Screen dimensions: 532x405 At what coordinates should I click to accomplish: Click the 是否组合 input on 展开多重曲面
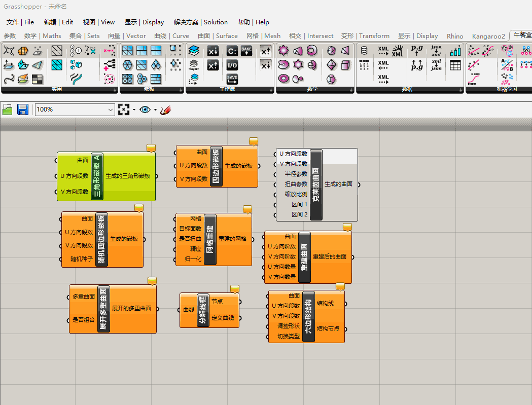[x=84, y=320]
